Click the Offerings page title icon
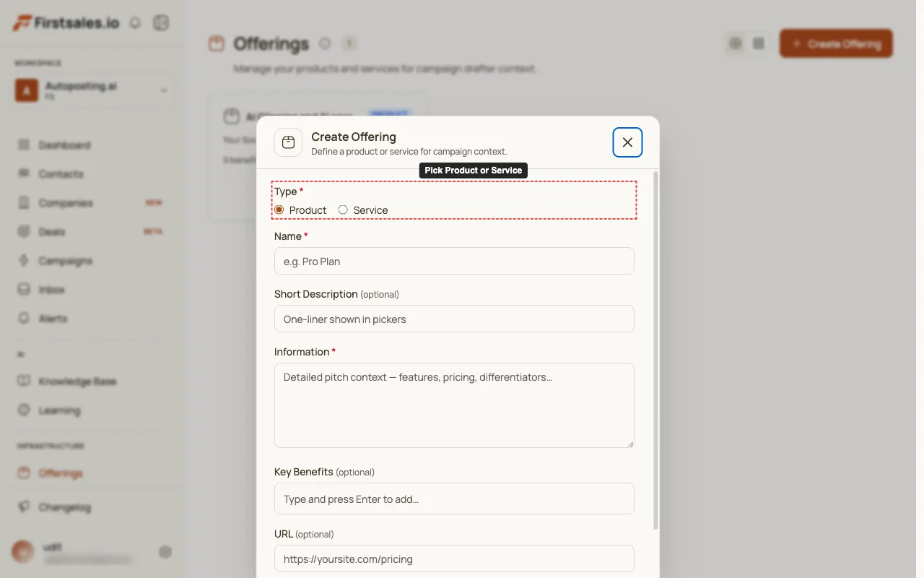 point(217,43)
